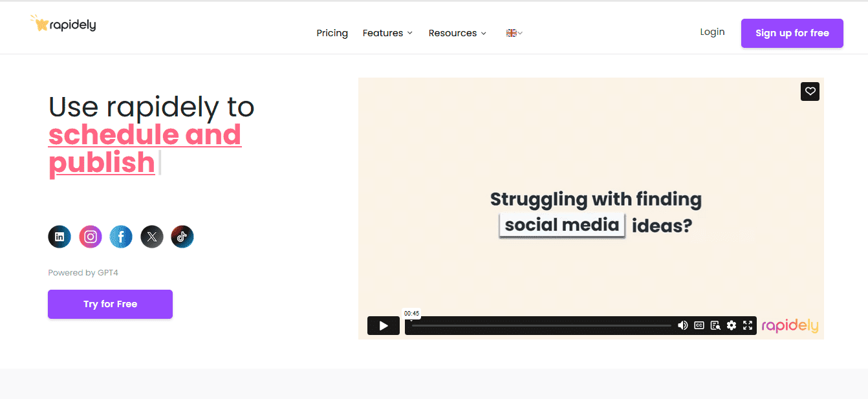The width and height of the screenshot is (868, 399).
Task: Click the Login link
Action: click(712, 32)
